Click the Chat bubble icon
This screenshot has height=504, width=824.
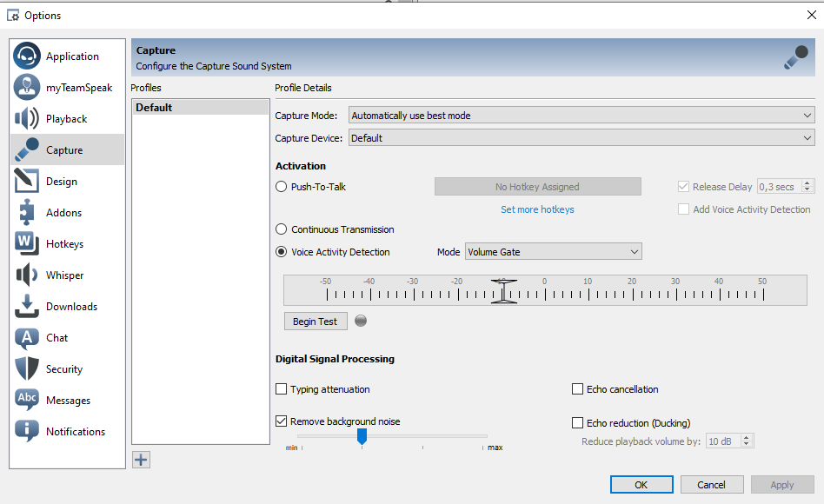[x=27, y=338]
